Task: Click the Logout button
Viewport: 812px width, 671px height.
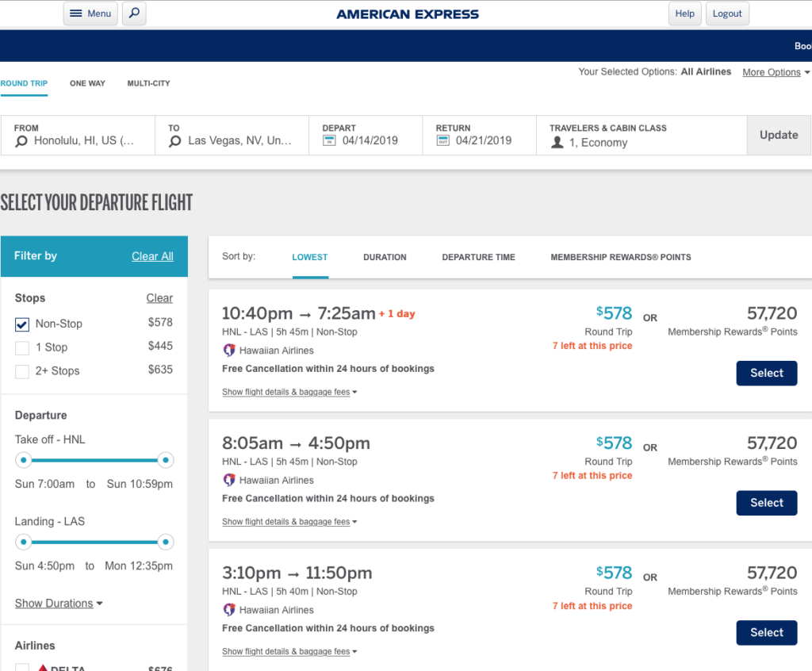Action: click(x=727, y=13)
